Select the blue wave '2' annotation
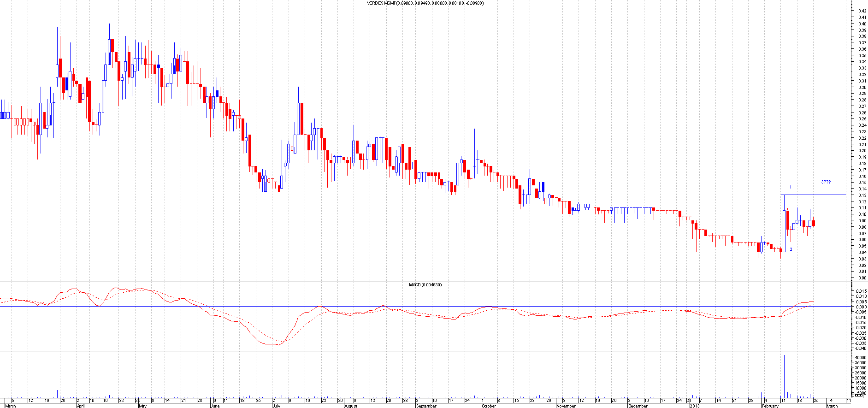Image resolution: width=868 pixels, height=408 pixels. coord(791,249)
